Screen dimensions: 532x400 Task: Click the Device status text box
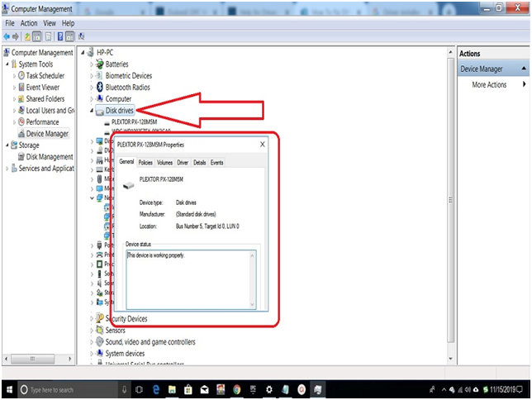(191, 279)
